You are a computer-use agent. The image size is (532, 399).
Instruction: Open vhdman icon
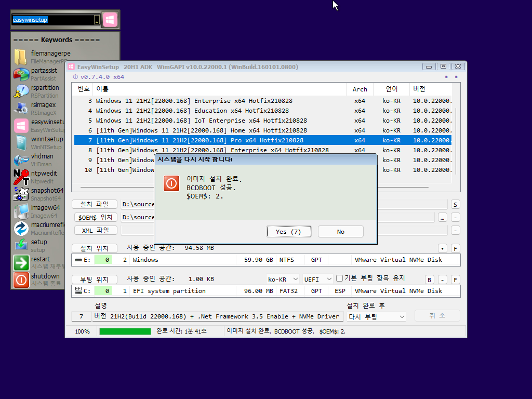[x=21, y=160]
